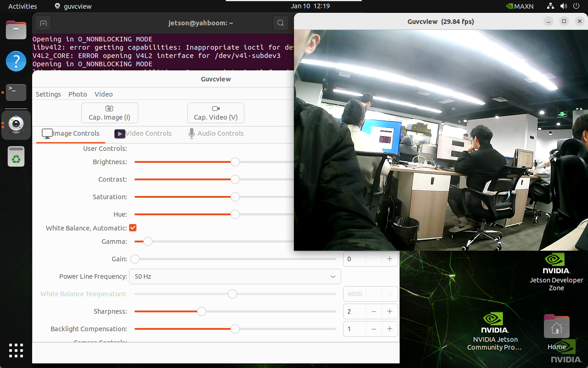Open the Trash icon in dock
Image resolution: width=588 pixels, height=368 pixels.
[x=16, y=157]
